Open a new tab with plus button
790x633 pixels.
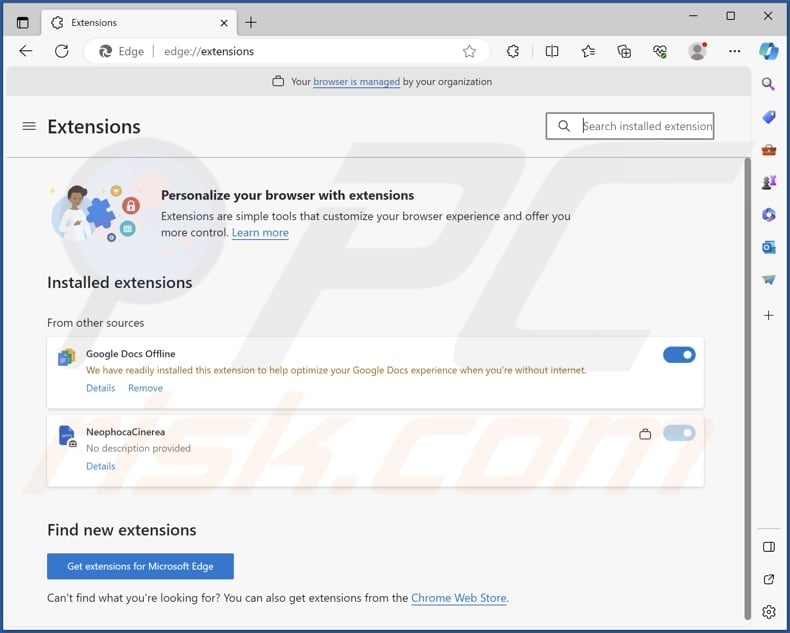click(x=250, y=23)
